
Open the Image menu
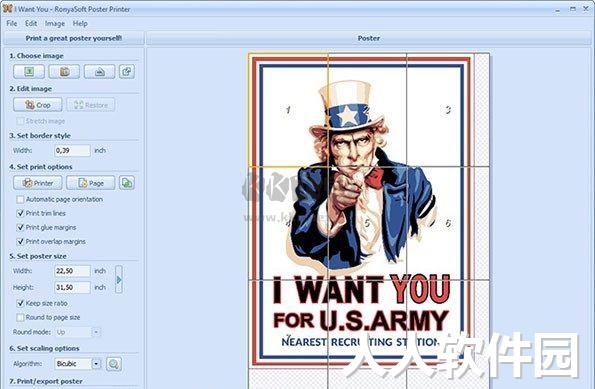55,24
